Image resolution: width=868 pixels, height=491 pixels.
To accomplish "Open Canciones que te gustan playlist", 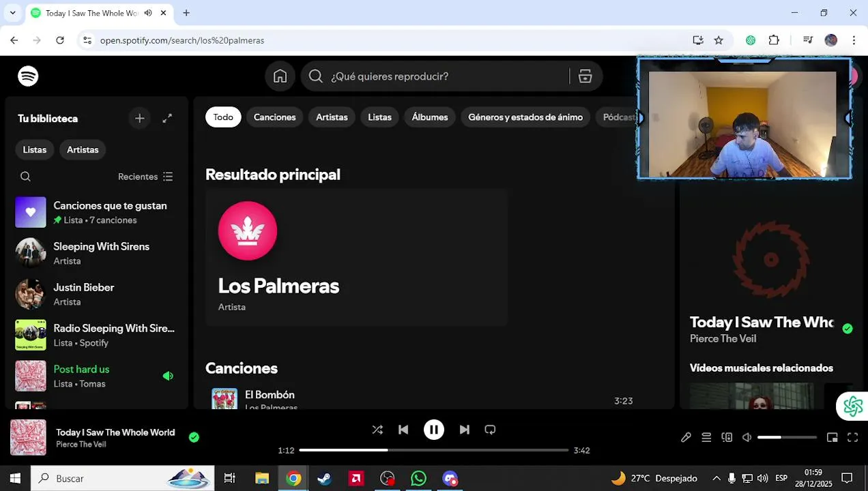I will click(96, 213).
